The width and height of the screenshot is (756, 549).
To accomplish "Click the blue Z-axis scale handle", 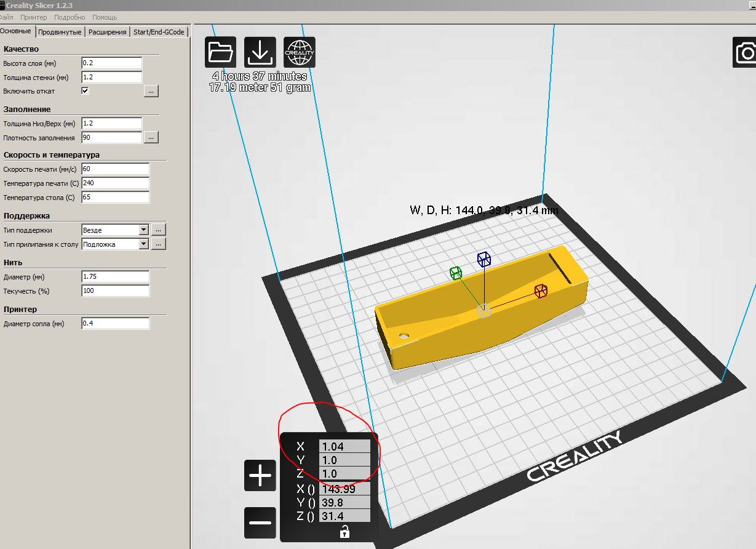I will [x=484, y=258].
